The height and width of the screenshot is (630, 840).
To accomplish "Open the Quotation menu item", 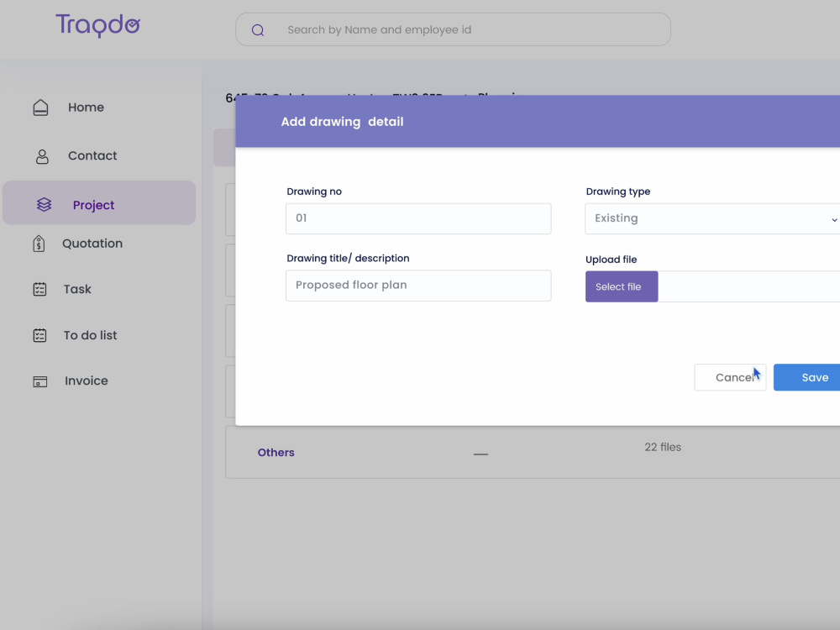I will pos(92,244).
